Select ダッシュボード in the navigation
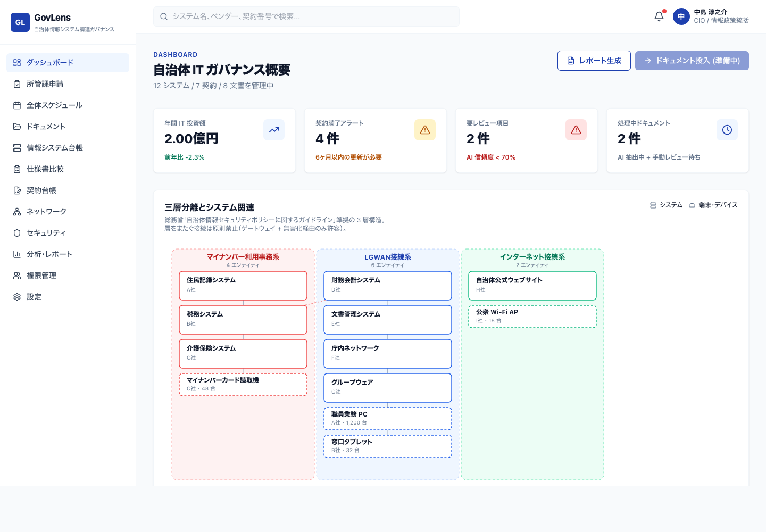The image size is (766, 532). 50,63
